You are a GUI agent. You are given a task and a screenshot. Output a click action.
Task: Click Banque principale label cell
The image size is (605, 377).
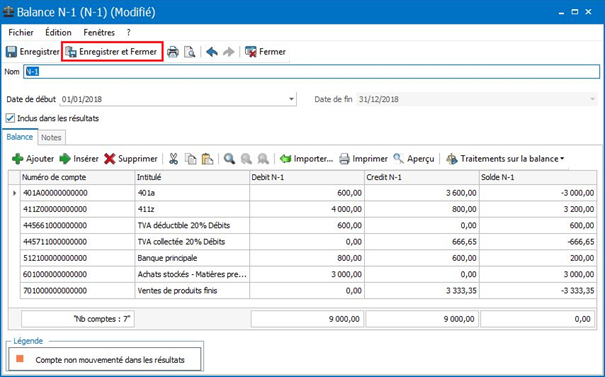(x=192, y=258)
